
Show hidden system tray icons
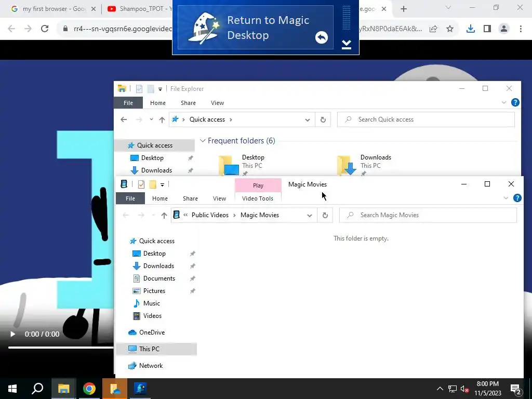(440, 389)
